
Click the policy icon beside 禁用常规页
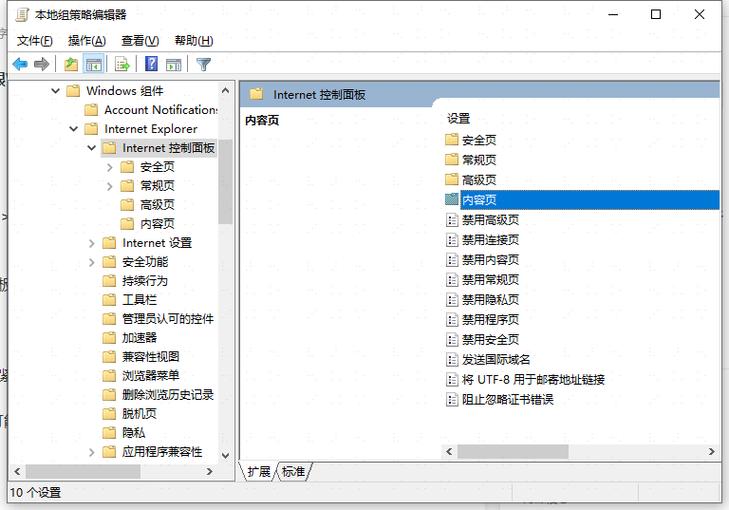click(452, 279)
